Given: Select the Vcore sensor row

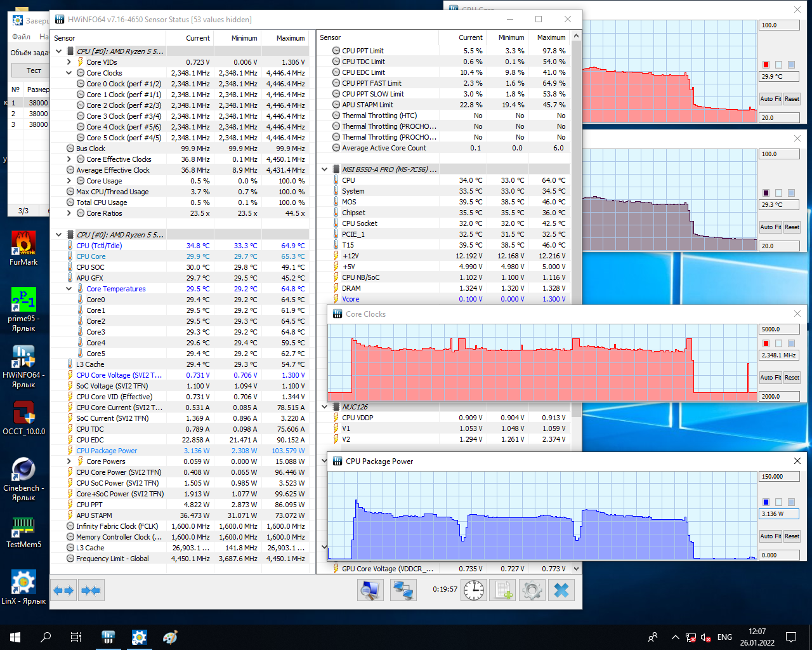Looking at the screenshot, I should click(x=444, y=299).
